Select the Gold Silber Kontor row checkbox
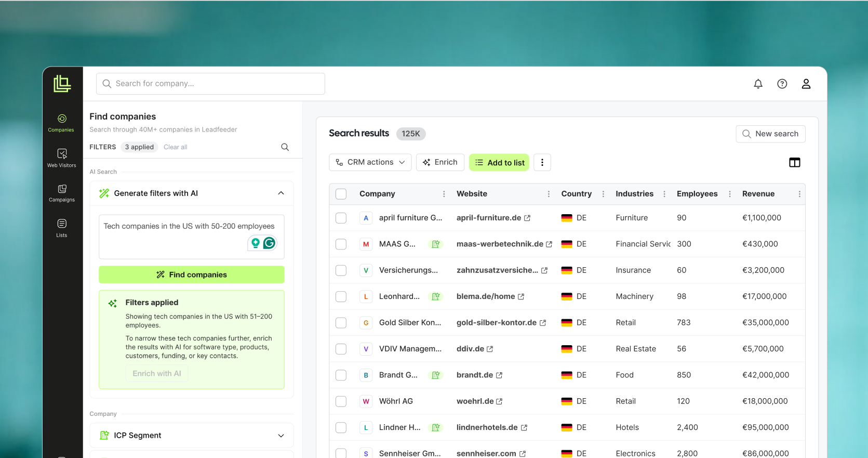The width and height of the screenshot is (868, 458). pos(341,323)
